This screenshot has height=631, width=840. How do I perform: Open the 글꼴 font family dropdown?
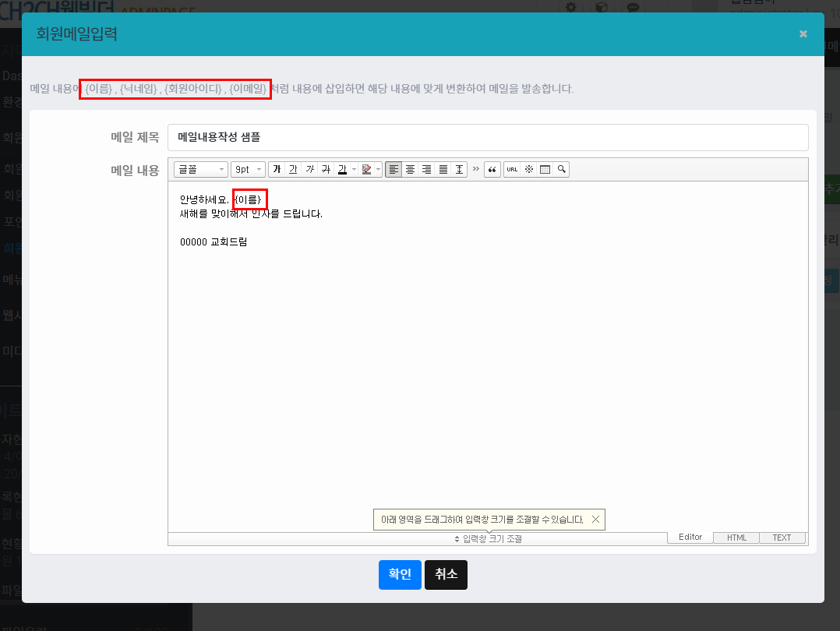201,170
